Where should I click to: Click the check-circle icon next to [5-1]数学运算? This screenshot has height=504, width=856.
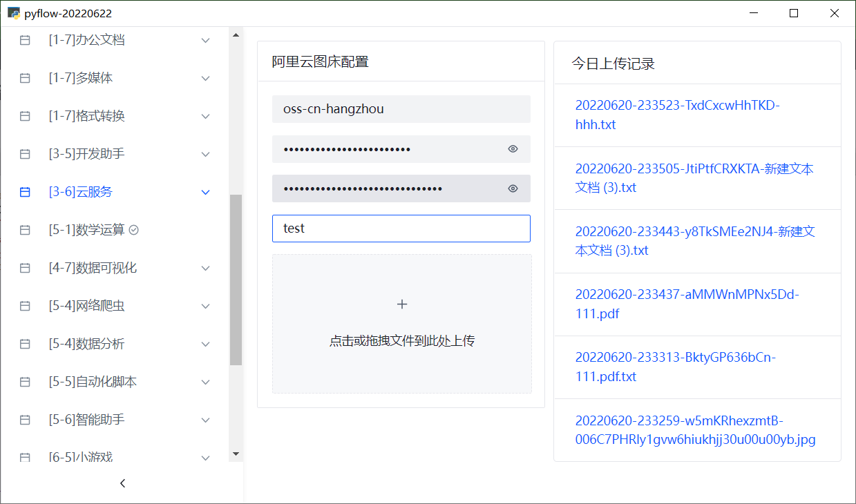click(x=134, y=230)
